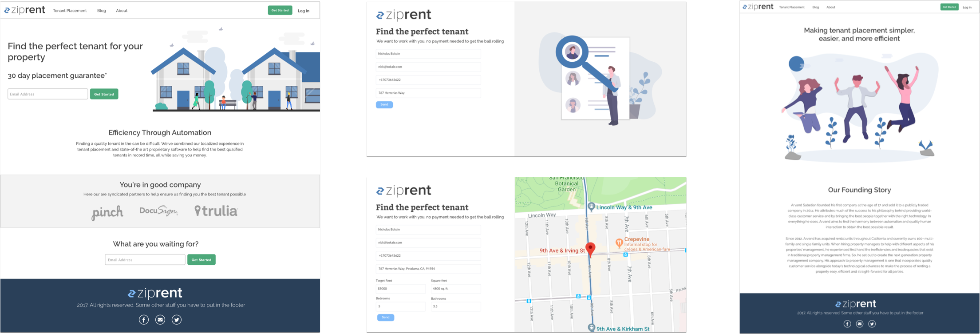
Task: Click Log in on the homepage mockup navbar
Action: coord(304,11)
